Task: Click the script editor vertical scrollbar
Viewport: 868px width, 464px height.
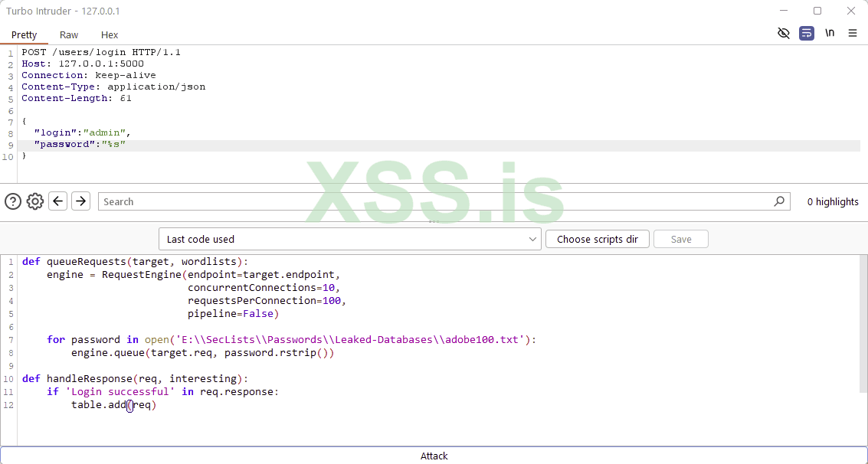Action: pos(863,322)
